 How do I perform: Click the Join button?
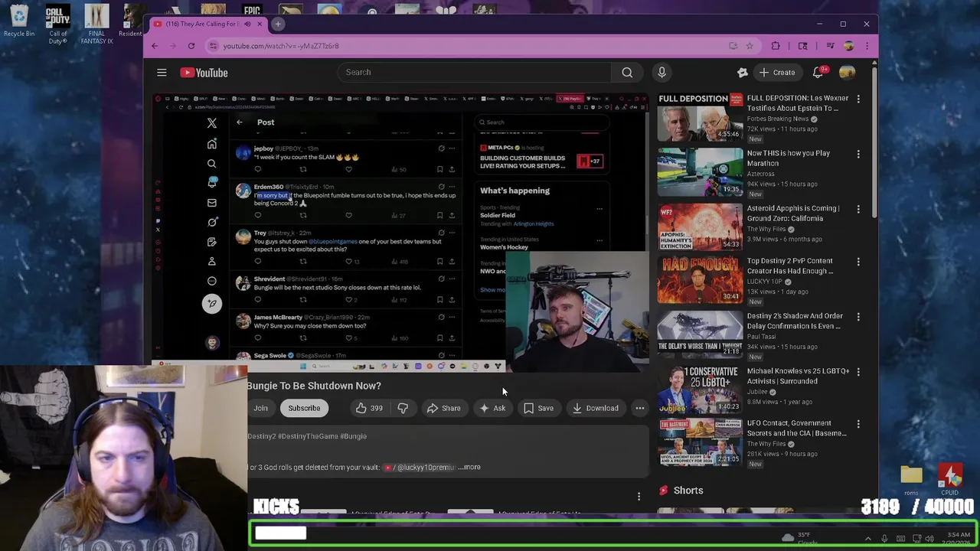tap(260, 408)
